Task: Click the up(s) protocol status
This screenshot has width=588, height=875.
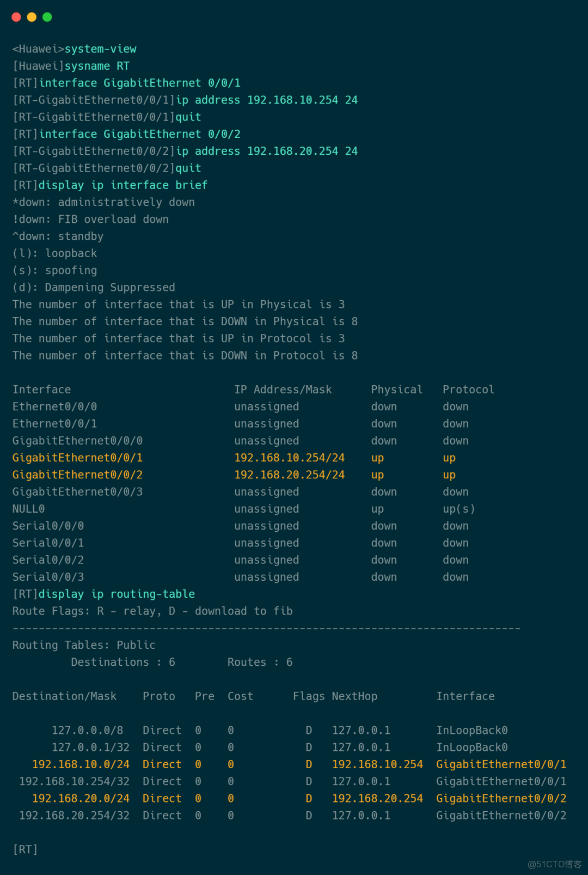Action: (458, 509)
